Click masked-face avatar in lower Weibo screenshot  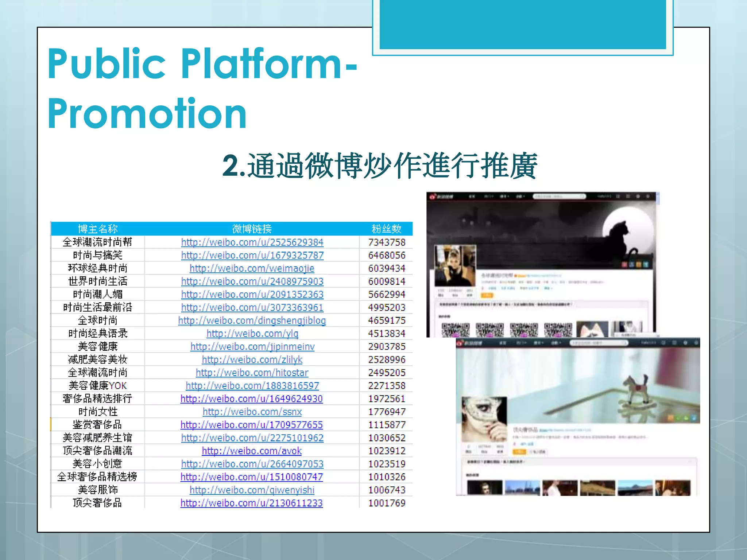tap(484, 420)
